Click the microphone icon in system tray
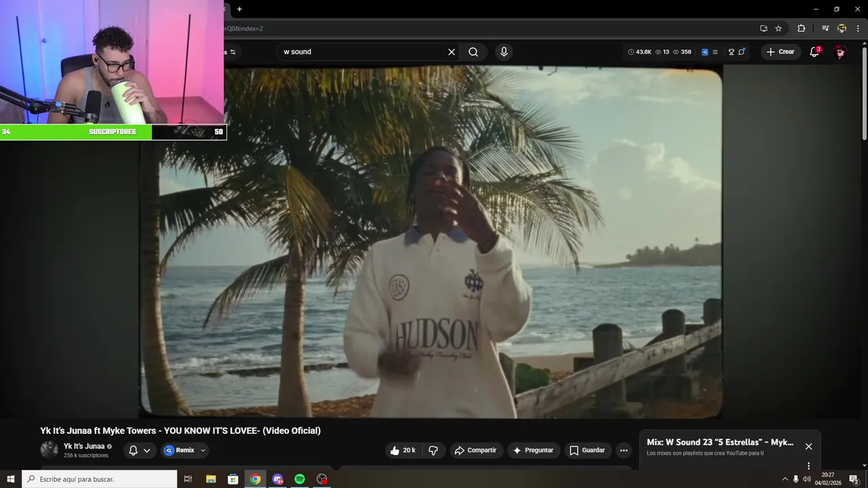Screen dimensions: 868x488 [796, 479]
